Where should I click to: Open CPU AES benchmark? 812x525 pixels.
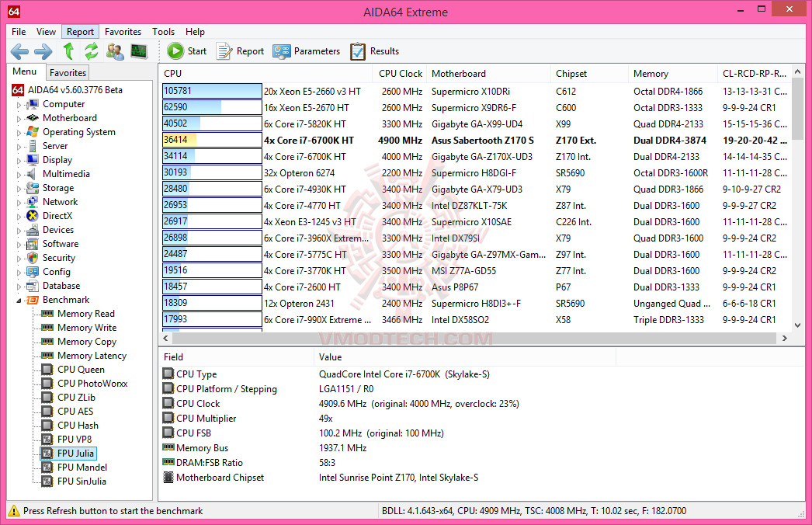click(x=75, y=412)
